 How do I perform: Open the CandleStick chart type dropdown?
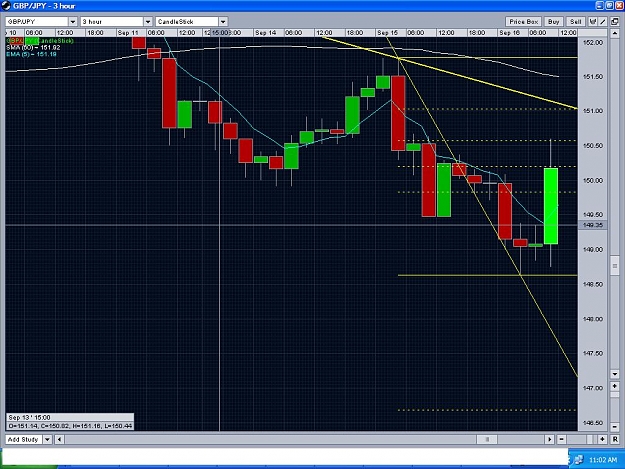point(223,22)
